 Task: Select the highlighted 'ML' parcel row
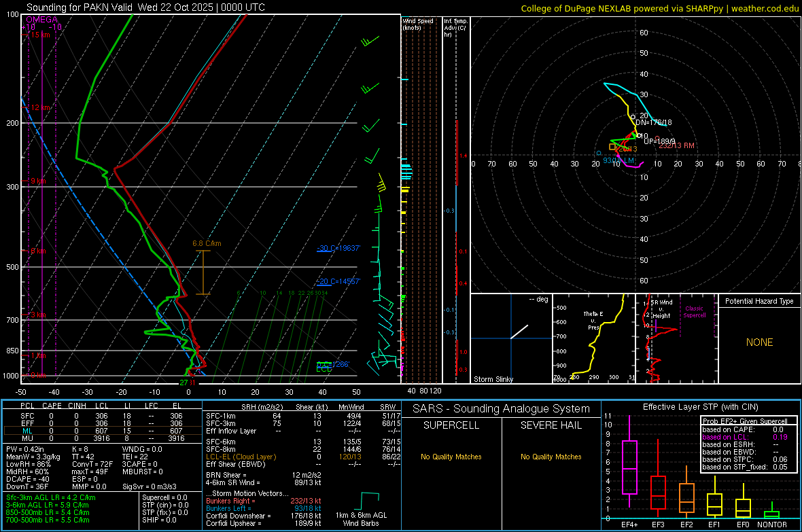pos(102,431)
